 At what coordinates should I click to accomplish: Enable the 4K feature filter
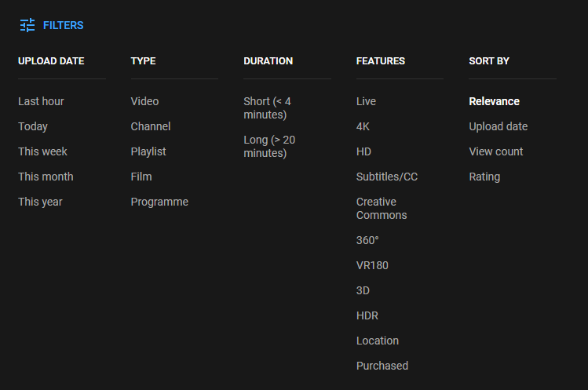(x=363, y=126)
